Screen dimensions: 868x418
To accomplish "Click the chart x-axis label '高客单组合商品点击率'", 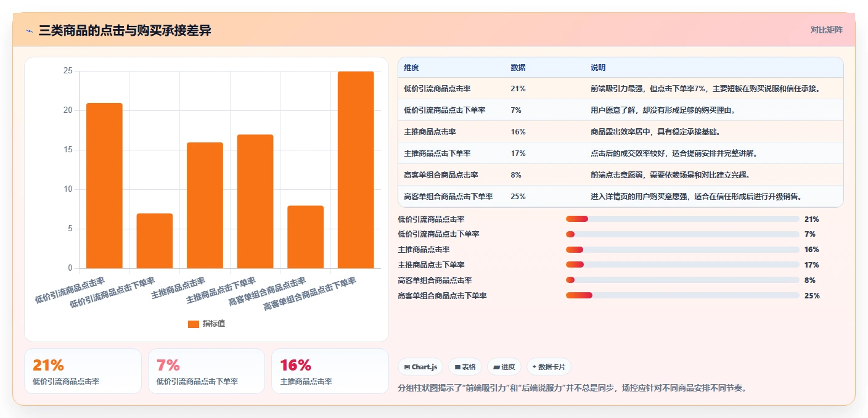I will tap(267, 291).
